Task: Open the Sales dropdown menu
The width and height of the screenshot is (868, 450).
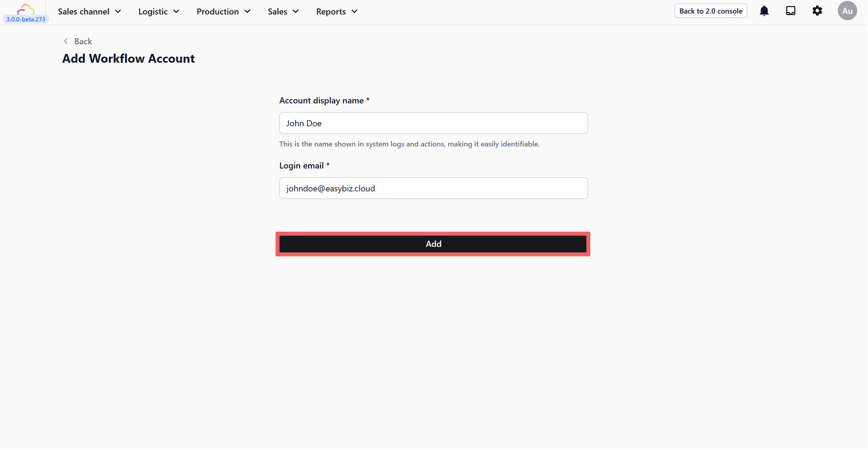Action: (282, 11)
